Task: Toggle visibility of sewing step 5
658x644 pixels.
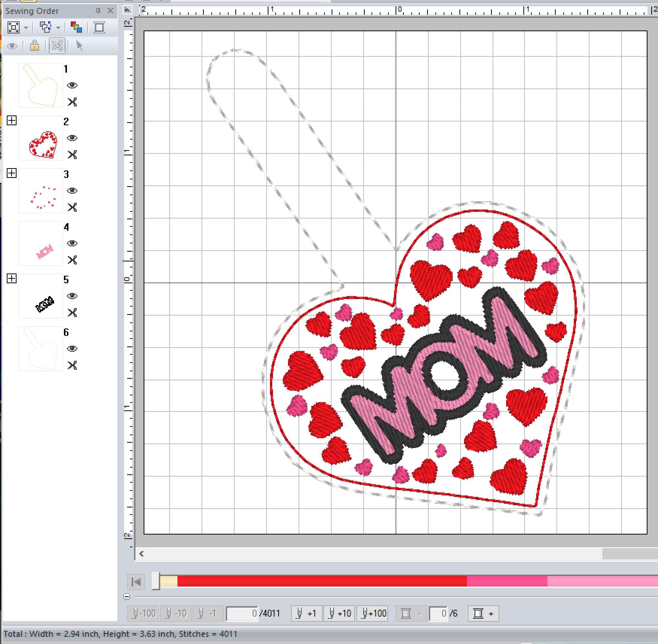Action: [72, 296]
